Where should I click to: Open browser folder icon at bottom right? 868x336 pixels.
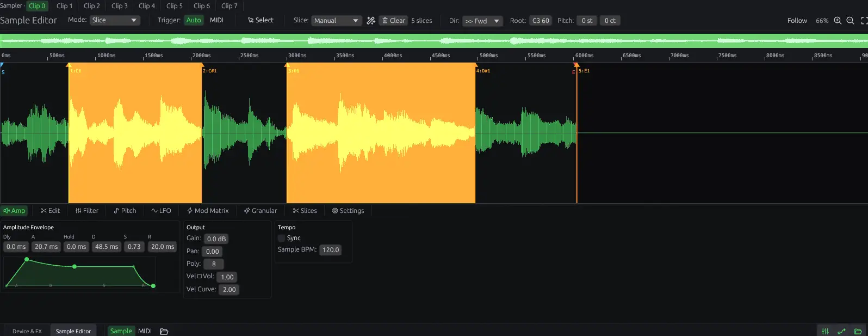coord(858,331)
